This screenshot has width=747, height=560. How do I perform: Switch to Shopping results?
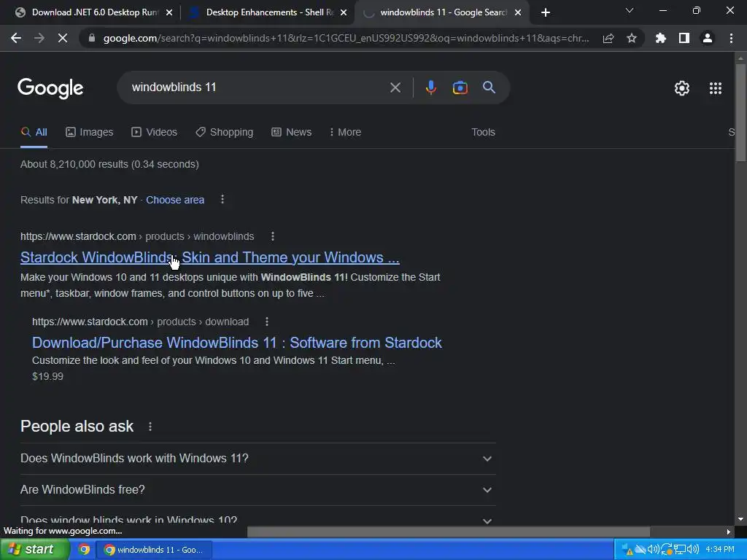click(x=225, y=132)
